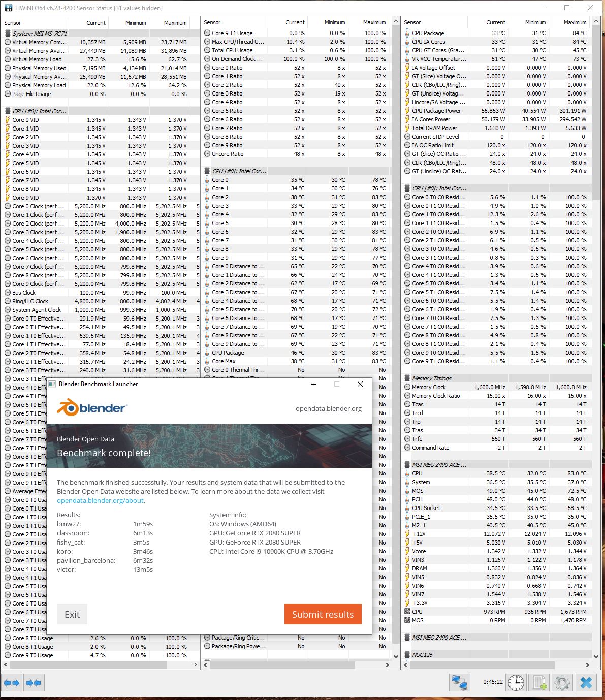605x700 pixels.
Task: Select the Memory Clock Ratio row
Action: click(496, 396)
